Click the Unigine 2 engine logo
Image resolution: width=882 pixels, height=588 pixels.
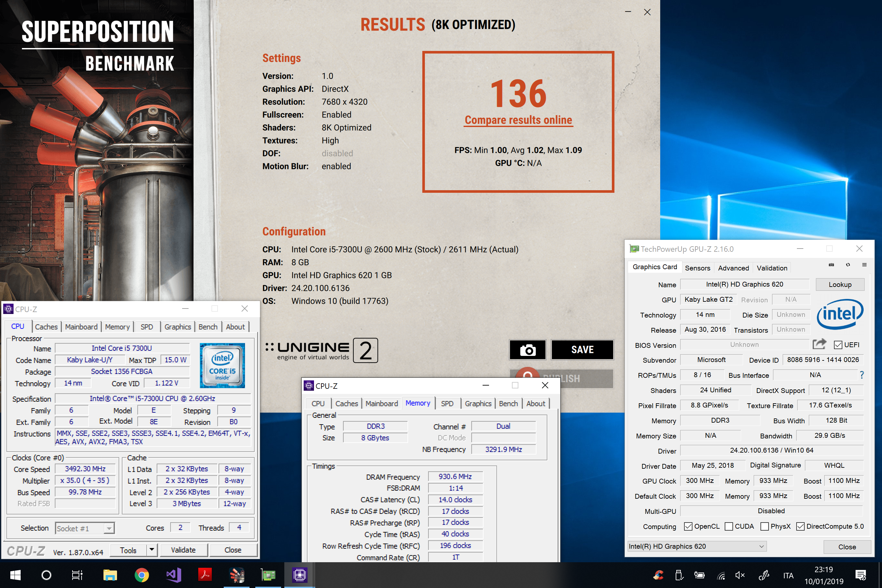pyautogui.click(x=322, y=350)
